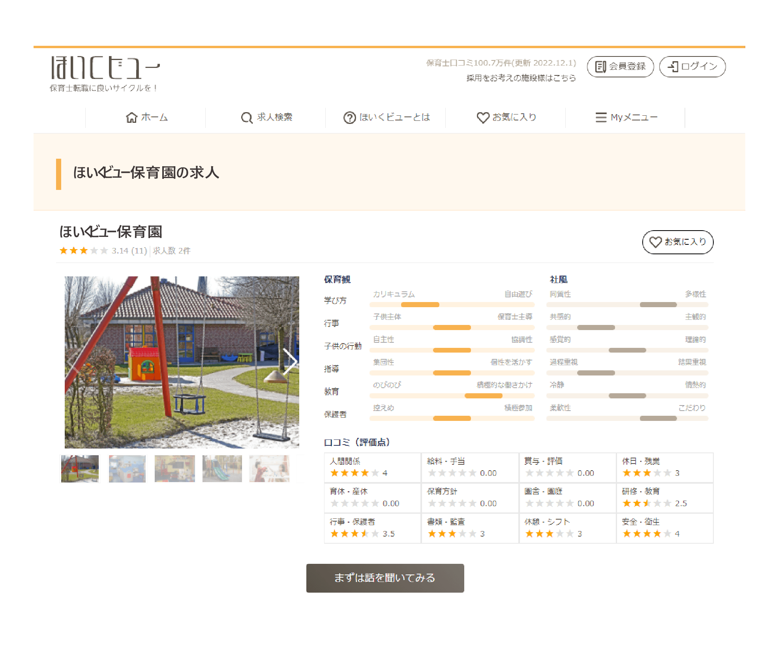This screenshot has height=672, width=784.
Task: Click the document icon on the 会員登録 button
Action: point(601,67)
